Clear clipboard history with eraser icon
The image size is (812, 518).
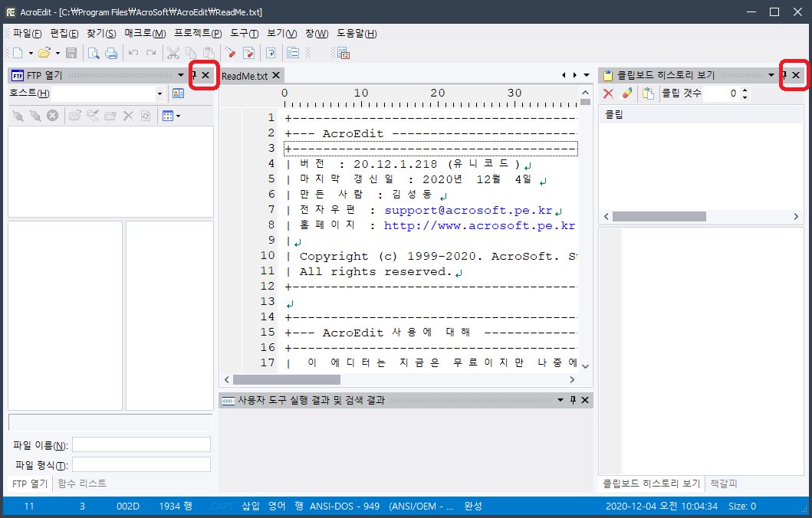point(626,93)
